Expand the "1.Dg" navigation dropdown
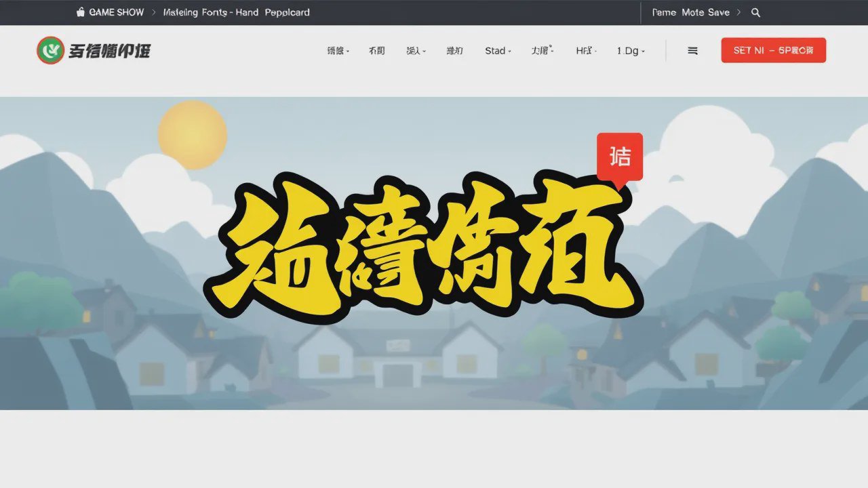This screenshot has height=488, width=868. point(631,51)
